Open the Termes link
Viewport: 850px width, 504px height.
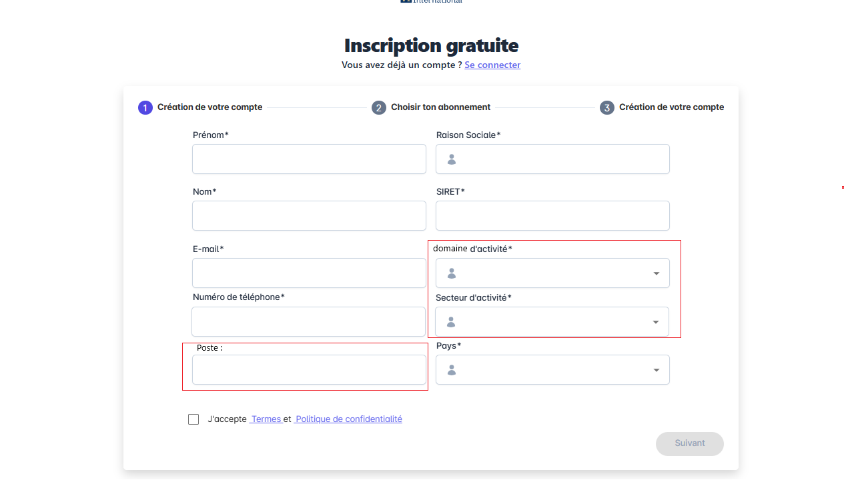(266, 419)
